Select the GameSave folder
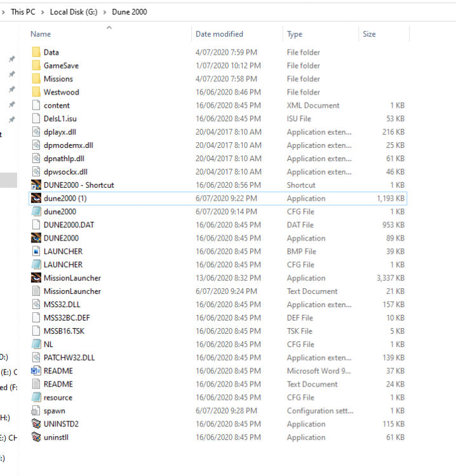The image size is (456, 476). point(61,66)
